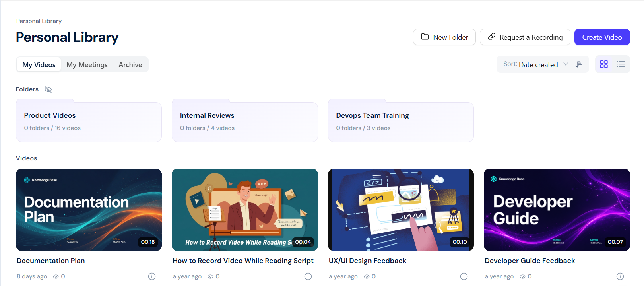This screenshot has height=286, width=644.
Task: Click the '0 folders / 4 videos' text
Action: (207, 128)
